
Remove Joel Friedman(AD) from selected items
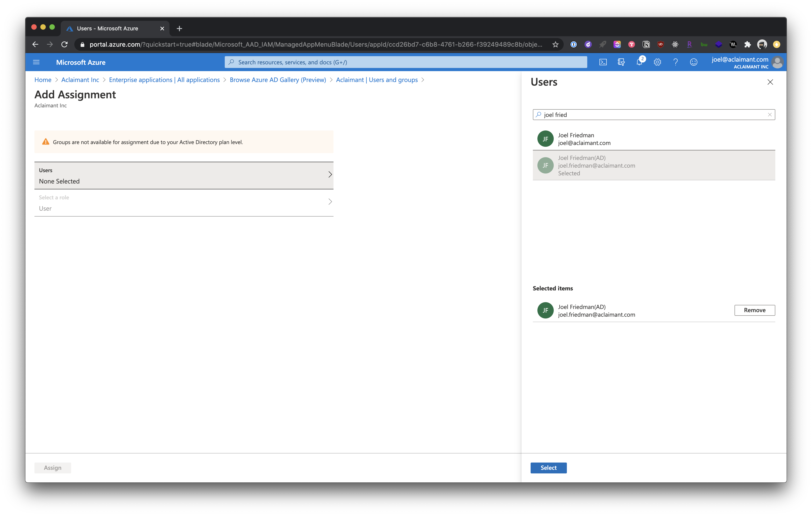(755, 310)
